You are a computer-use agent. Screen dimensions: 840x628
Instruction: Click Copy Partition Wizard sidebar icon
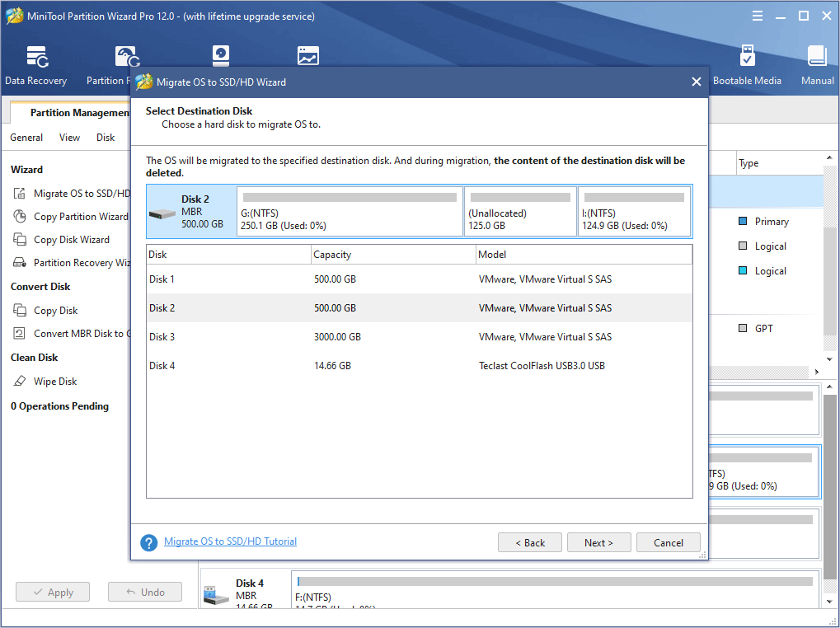19,216
